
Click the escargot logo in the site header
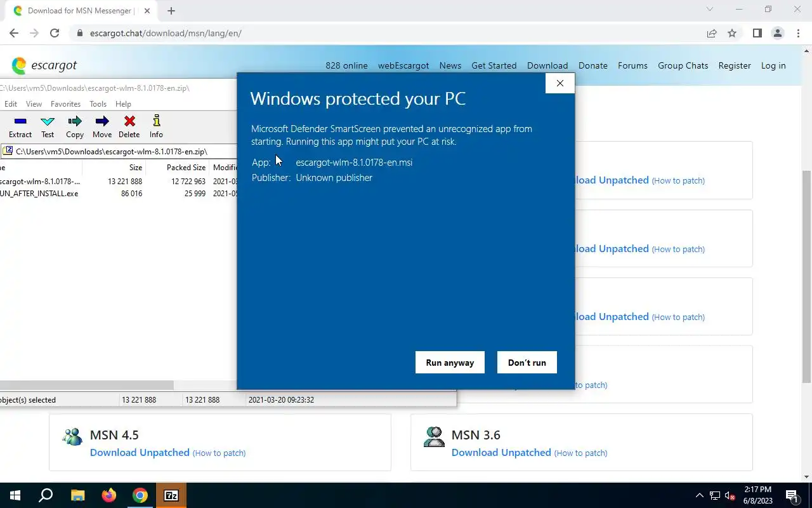click(44, 65)
